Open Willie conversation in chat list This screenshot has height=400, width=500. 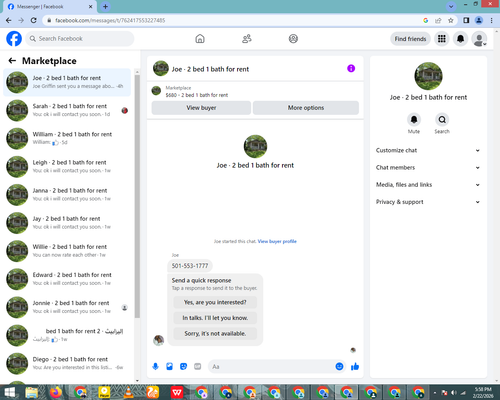[x=67, y=251]
